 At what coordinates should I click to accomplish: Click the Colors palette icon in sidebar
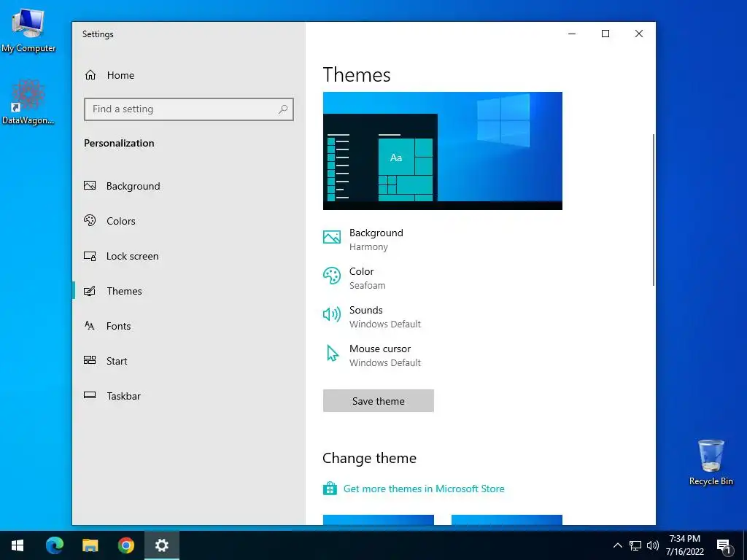90,220
